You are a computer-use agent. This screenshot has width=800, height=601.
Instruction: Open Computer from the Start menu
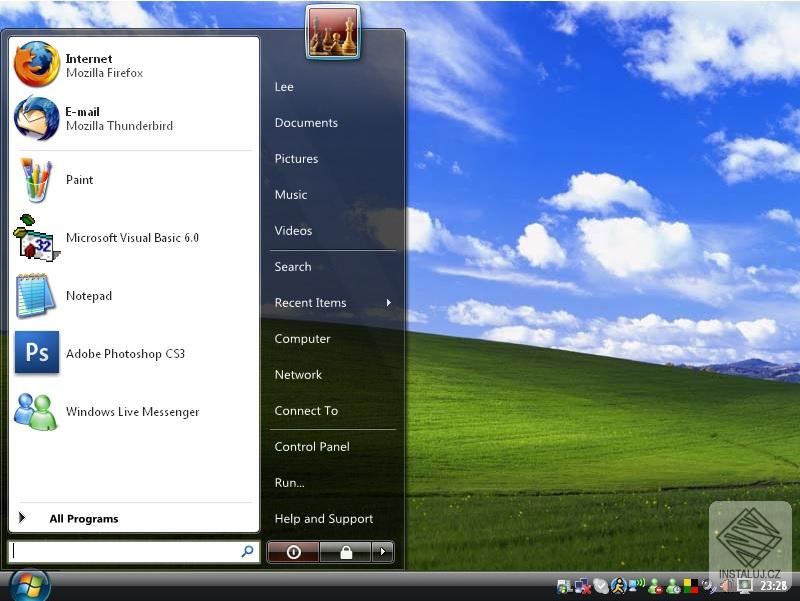303,339
